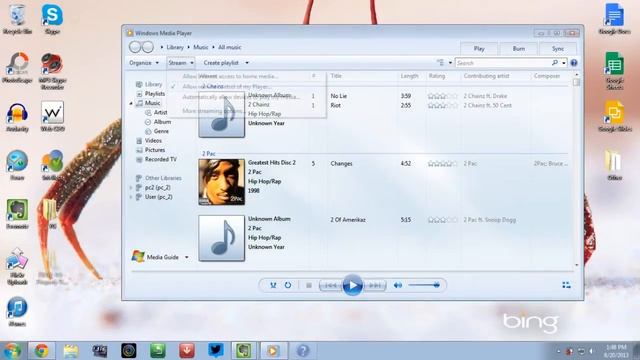This screenshot has height=360, width=640.
Task: Sort by the Length column header
Action: point(409,76)
